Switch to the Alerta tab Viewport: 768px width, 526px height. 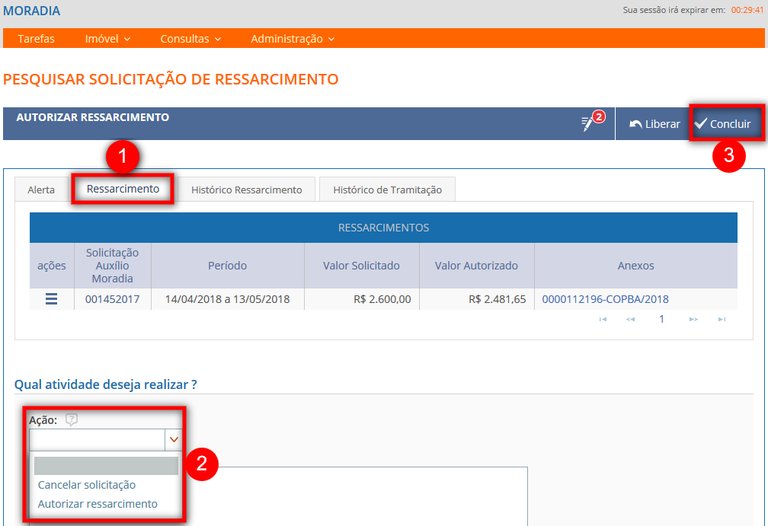point(41,189)
